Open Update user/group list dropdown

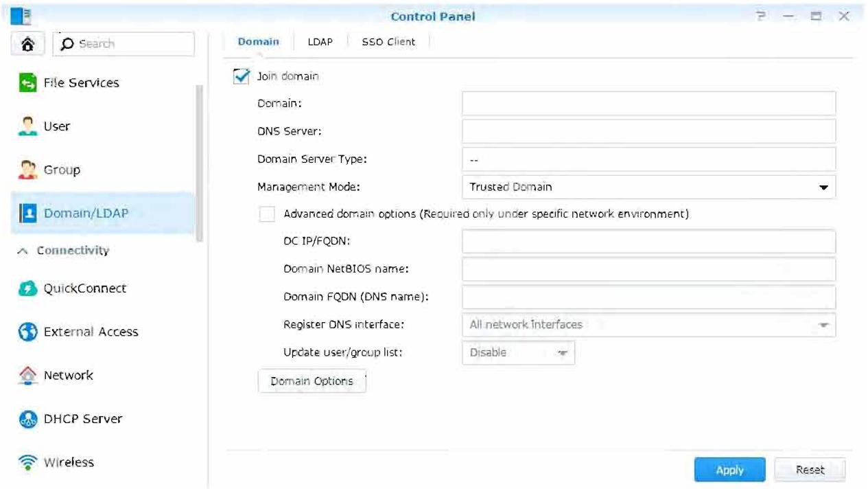(x=518, y=353)
